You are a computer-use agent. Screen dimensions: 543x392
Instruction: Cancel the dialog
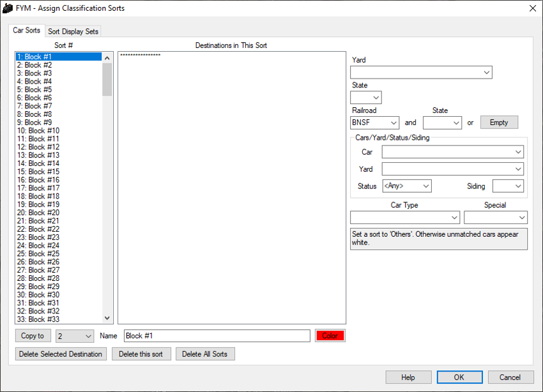[510, 377]
